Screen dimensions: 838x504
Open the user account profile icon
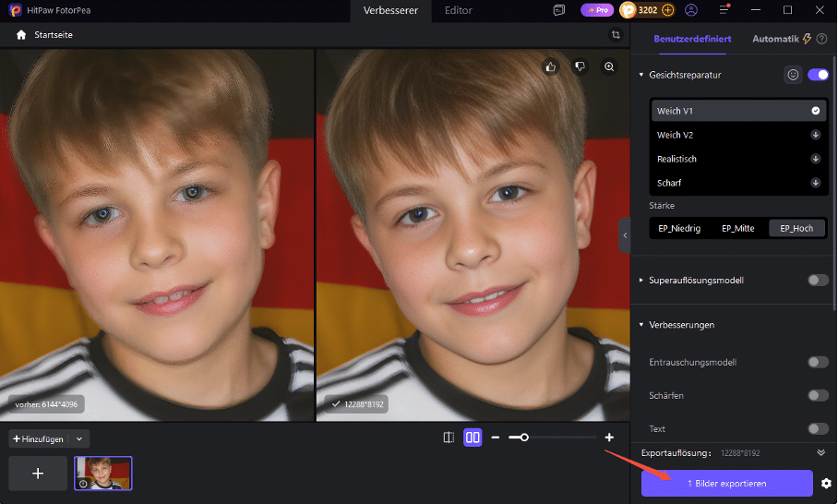(x=691, y=10)
